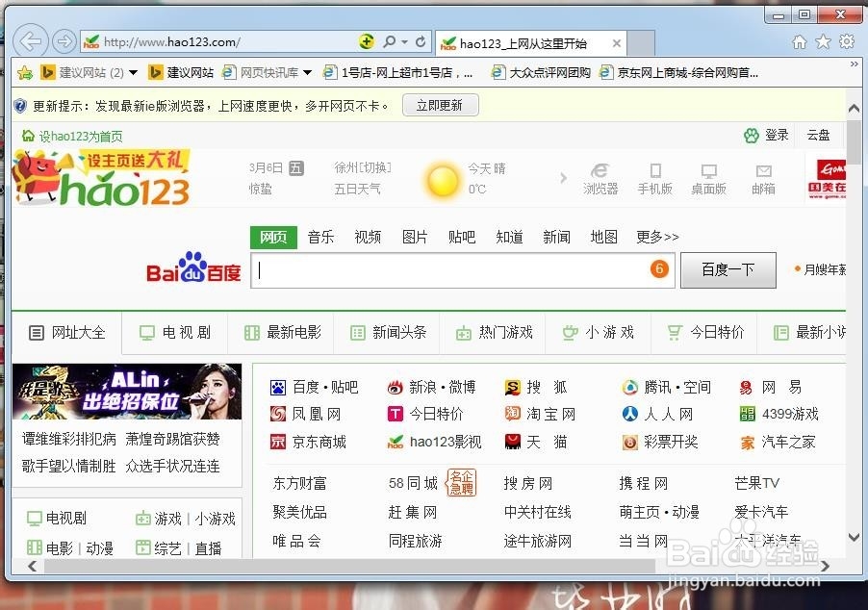Click the sun weather icon

pyautogui.click(x=443, y=180)
